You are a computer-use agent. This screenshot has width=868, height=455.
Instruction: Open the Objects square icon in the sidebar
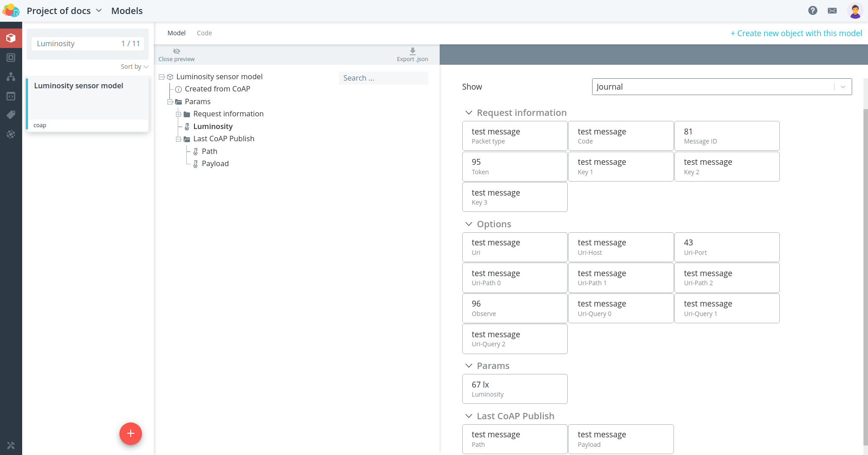click(11, 57)
